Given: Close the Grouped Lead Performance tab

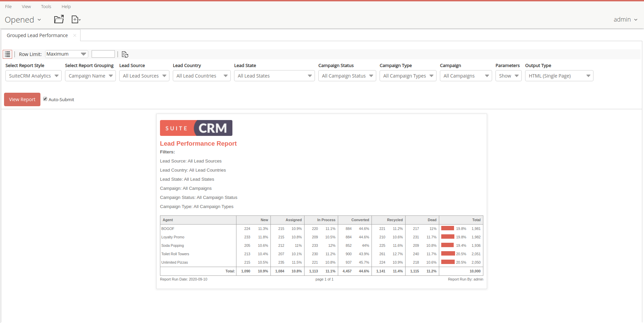Looking at the screenshot, I should [x=75, y=35].
